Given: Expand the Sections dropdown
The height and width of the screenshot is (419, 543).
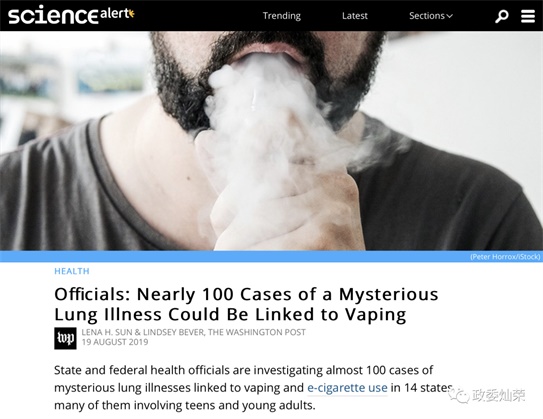Looking at the screenshot, I should [x=430, y=16].
